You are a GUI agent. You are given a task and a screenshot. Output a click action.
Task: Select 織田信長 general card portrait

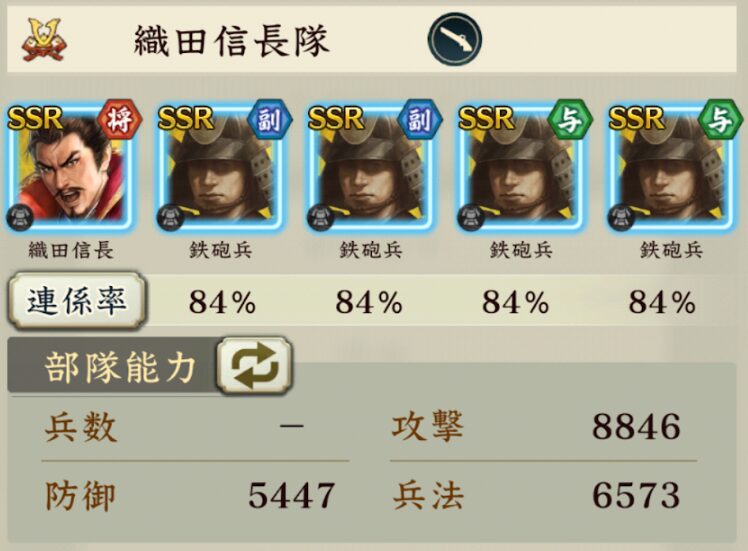coord(70,167)
